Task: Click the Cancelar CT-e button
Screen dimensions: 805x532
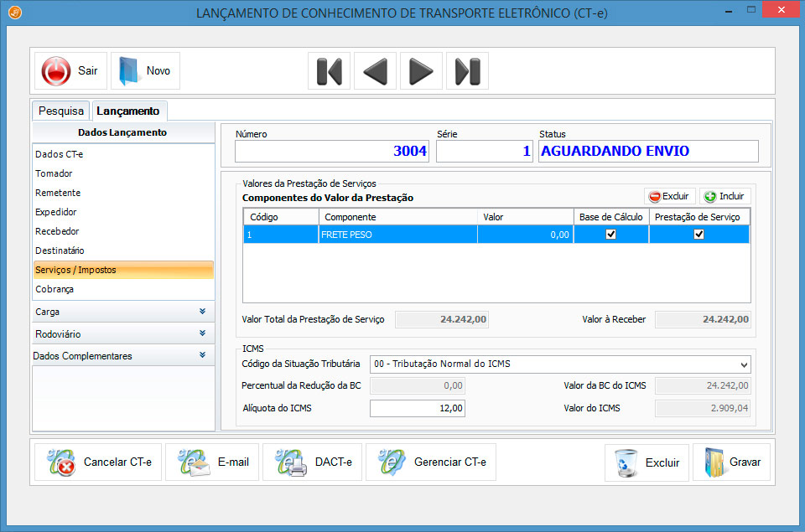Action: click(98, 462)
